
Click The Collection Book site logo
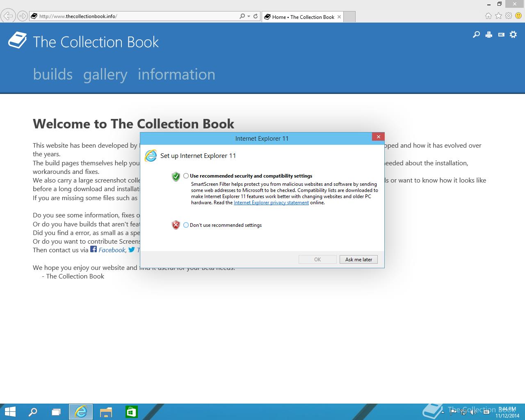click(83, 41)
